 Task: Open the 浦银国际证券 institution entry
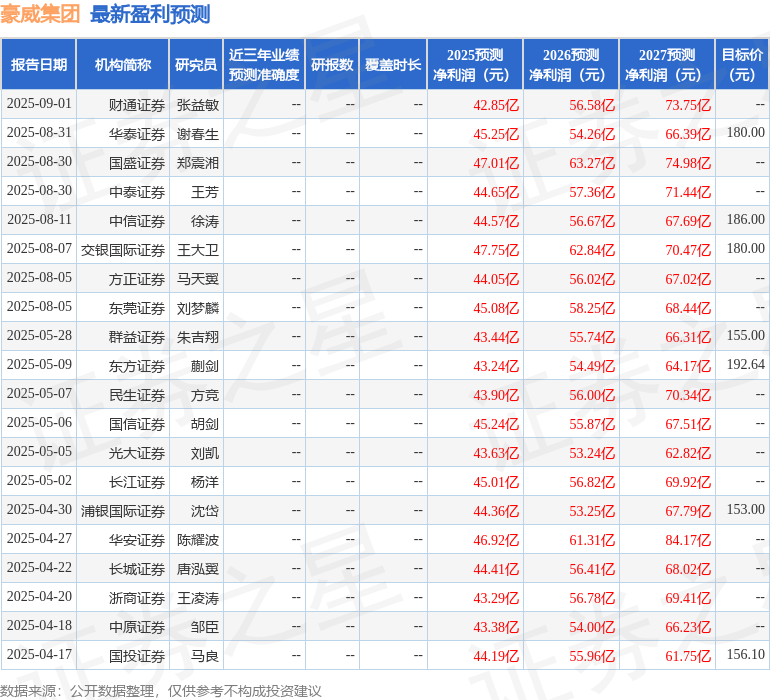pos(123,512)
